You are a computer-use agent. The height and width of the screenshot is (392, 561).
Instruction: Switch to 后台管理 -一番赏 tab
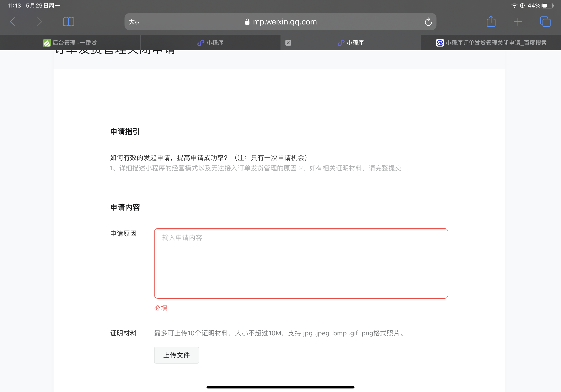tap(70, 43)
